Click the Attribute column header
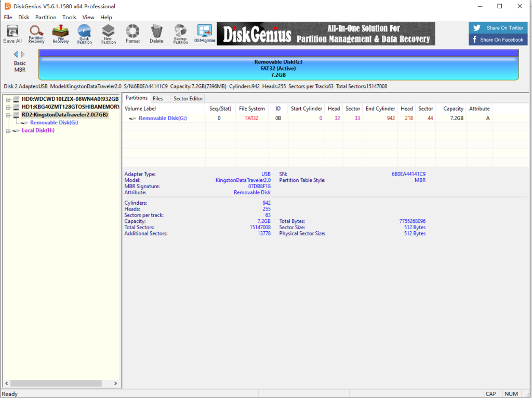532x398 pixels. 479,109
